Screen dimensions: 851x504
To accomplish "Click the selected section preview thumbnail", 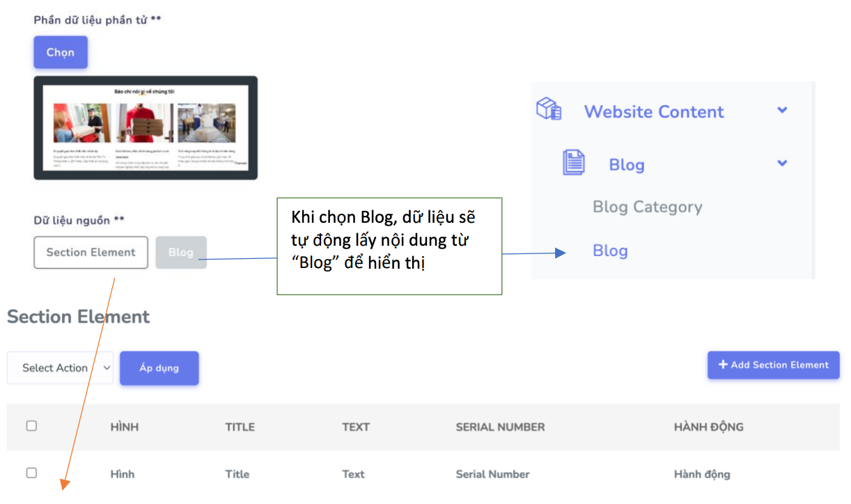I will (x=146, y=127).
